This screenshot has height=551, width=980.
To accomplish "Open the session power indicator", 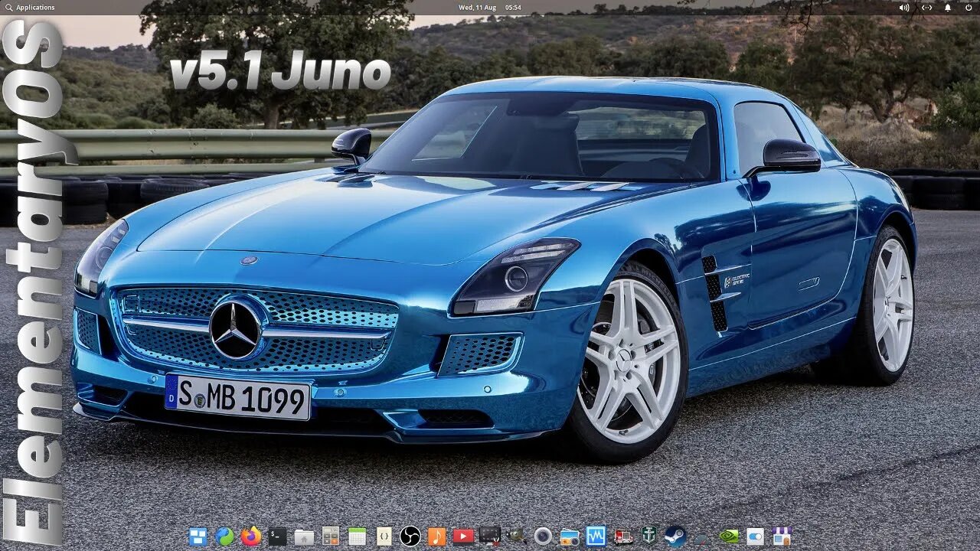I will (x=969, y=7).
